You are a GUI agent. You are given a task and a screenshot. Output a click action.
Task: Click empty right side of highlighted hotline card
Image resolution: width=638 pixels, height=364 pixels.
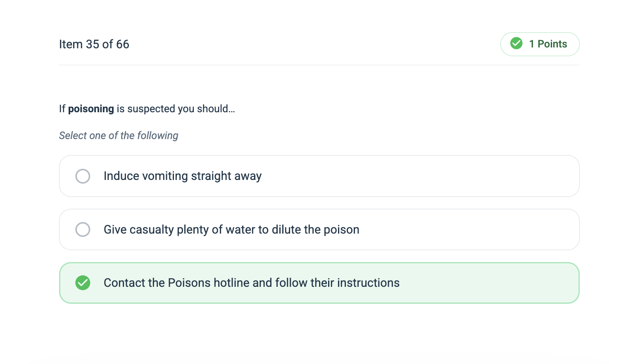[496, 283]
